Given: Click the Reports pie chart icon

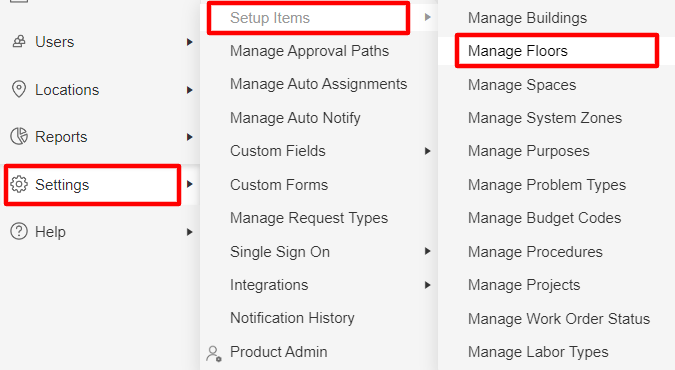Looking at the screenshot, I should [x=19, y=136].
